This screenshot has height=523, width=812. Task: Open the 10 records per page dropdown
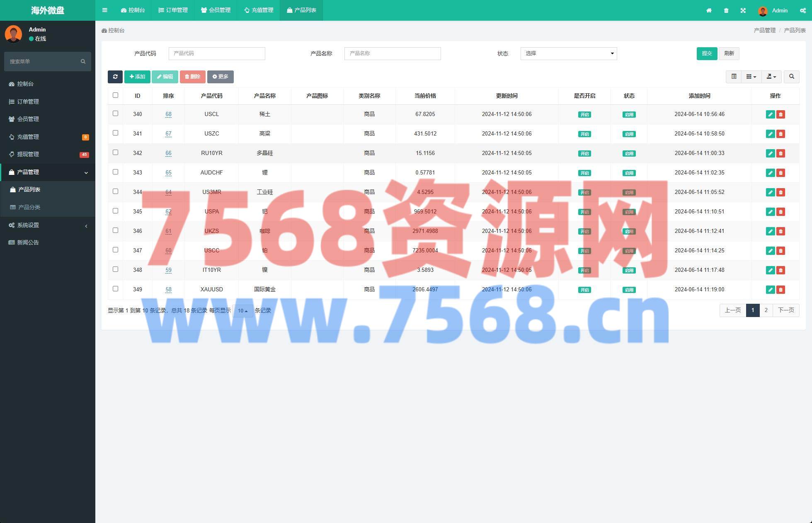click(243, 311)
